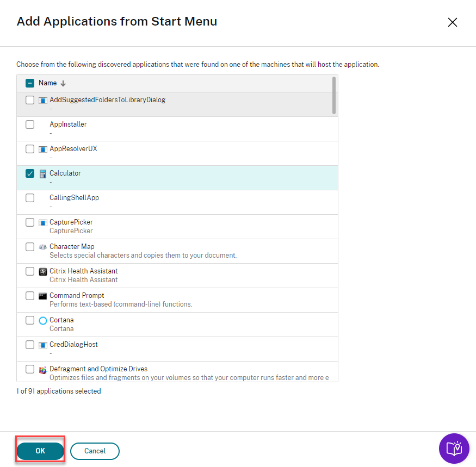This screenshot has height=467, width=476.
Task: Open the help book icon button
Action: tap(454, 449)
